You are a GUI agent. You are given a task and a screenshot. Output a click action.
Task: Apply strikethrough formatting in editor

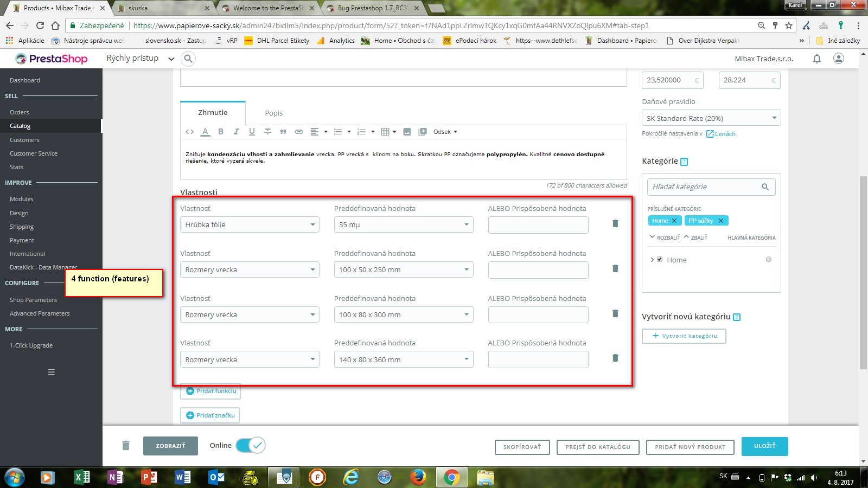tap(267, 132)
